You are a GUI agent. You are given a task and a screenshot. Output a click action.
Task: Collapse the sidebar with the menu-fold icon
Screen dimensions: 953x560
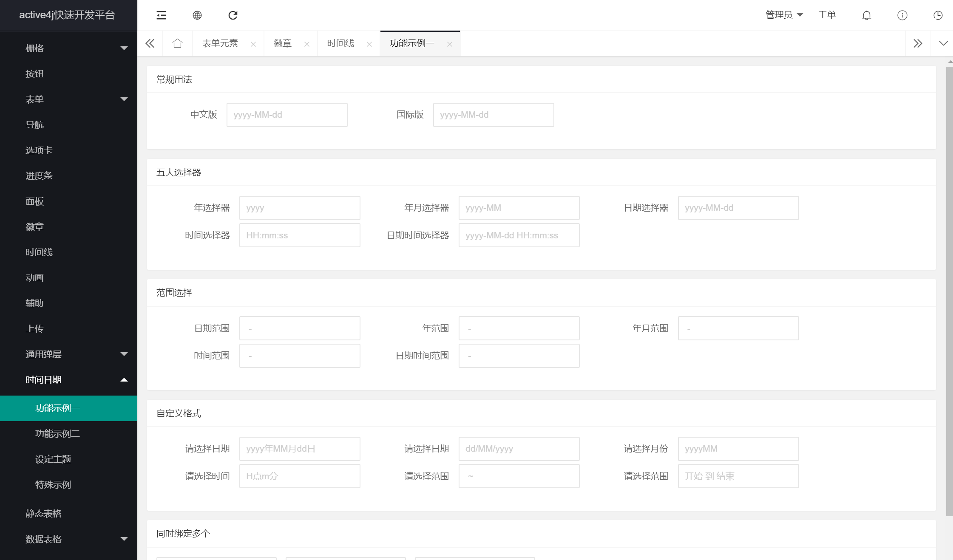(x=162, y=15)
